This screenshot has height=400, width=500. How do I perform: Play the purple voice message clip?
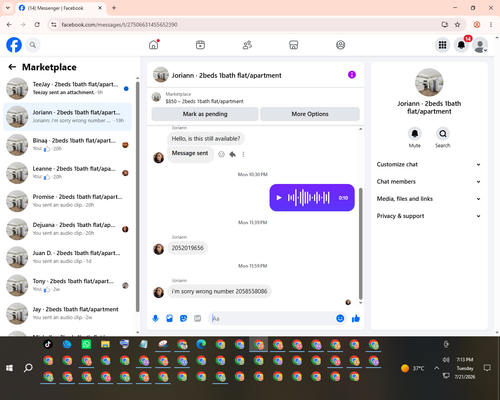279,198
